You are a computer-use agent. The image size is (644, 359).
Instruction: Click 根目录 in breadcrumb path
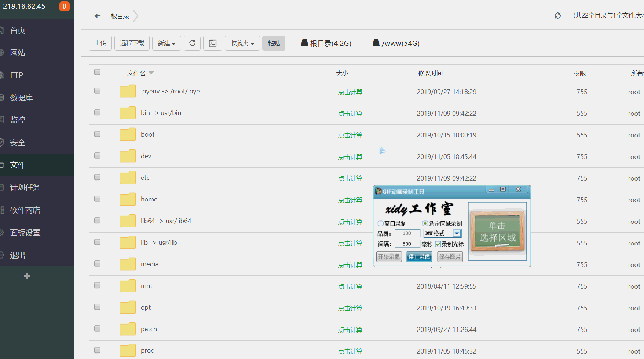point(120,16)
